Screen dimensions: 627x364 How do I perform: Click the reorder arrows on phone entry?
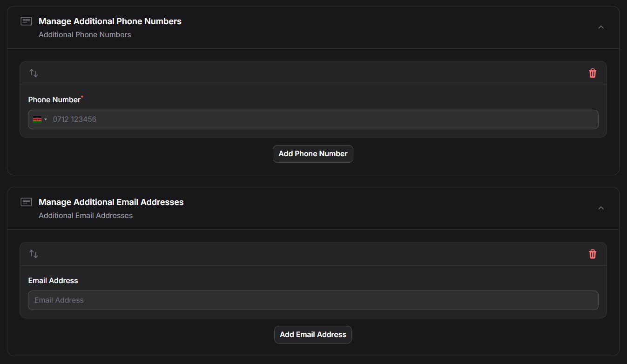tap(34, 73)
